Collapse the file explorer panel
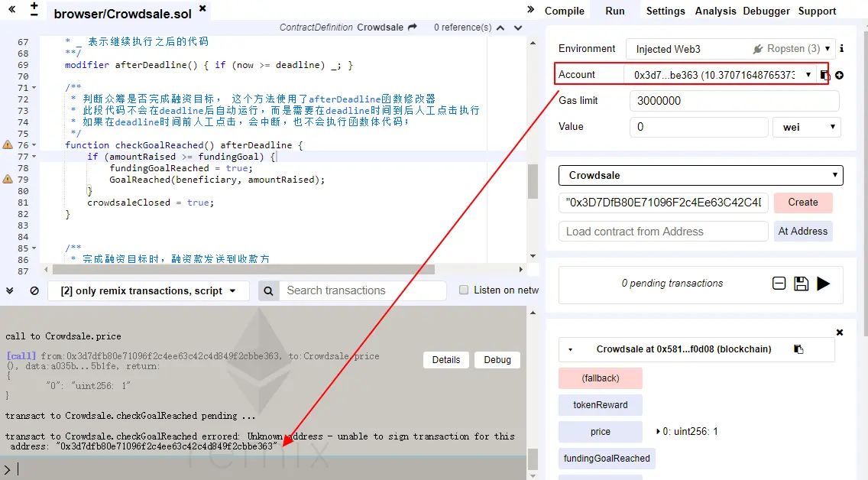 coord(11,9)
